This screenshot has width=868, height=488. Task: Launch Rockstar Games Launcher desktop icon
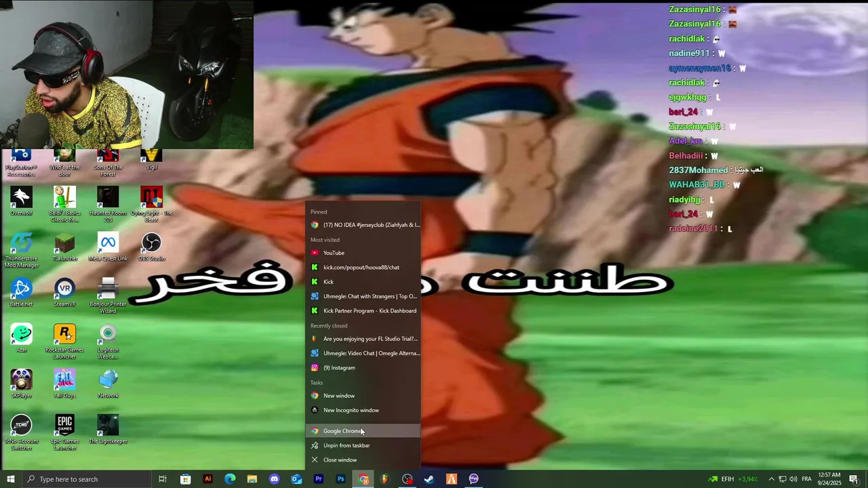64,342
